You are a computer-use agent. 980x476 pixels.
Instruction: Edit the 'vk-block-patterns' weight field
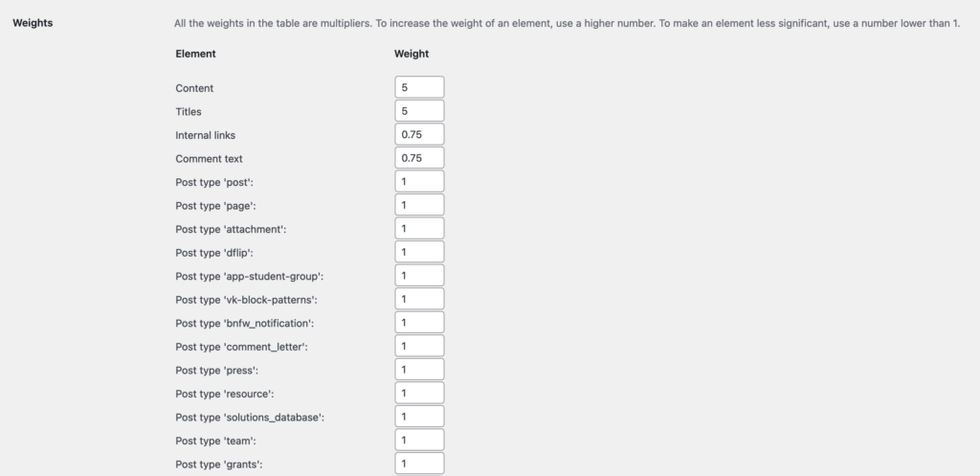(x=419, y=299)
